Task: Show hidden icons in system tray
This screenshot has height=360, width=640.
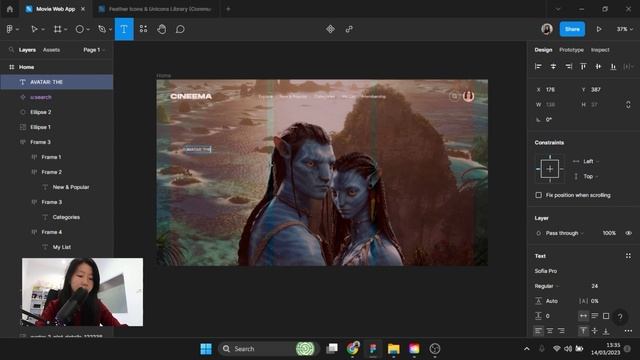Action: (x=527, y=349)
